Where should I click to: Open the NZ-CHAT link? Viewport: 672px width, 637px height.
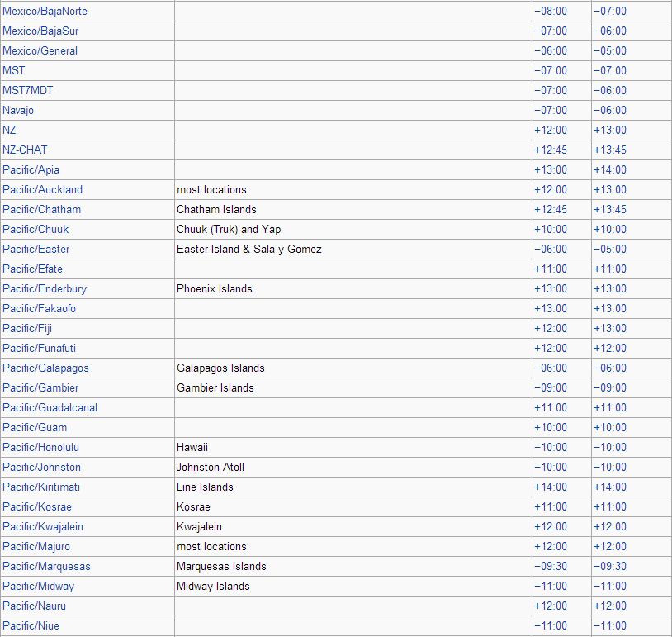(25, 150)
